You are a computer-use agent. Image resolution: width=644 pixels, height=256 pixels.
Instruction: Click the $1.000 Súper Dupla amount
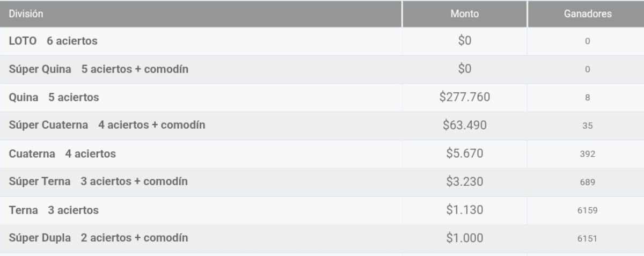464,238
